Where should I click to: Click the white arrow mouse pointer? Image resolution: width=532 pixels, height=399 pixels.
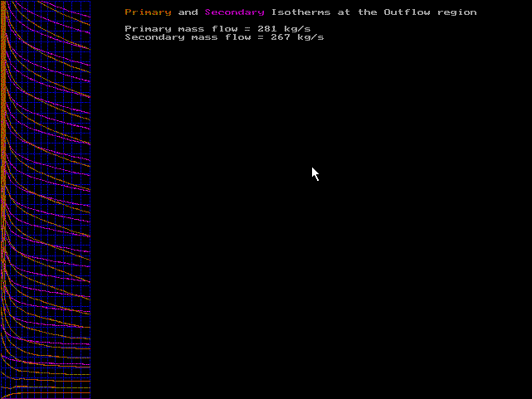point(315,173)
